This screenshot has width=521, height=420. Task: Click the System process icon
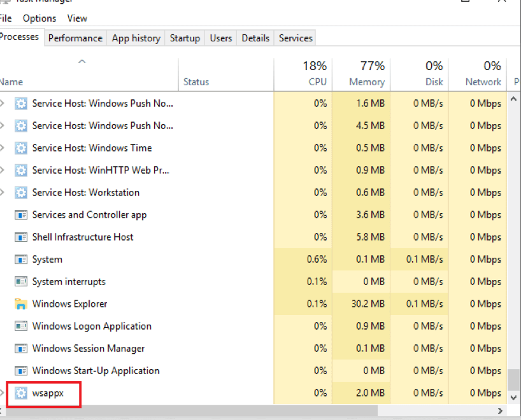click(x=21, y=260)
